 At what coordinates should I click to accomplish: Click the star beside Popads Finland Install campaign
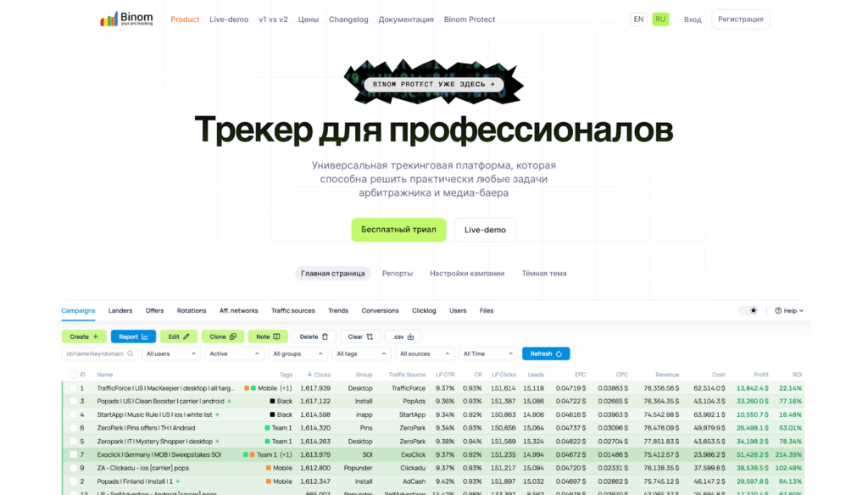click(178, 481)
